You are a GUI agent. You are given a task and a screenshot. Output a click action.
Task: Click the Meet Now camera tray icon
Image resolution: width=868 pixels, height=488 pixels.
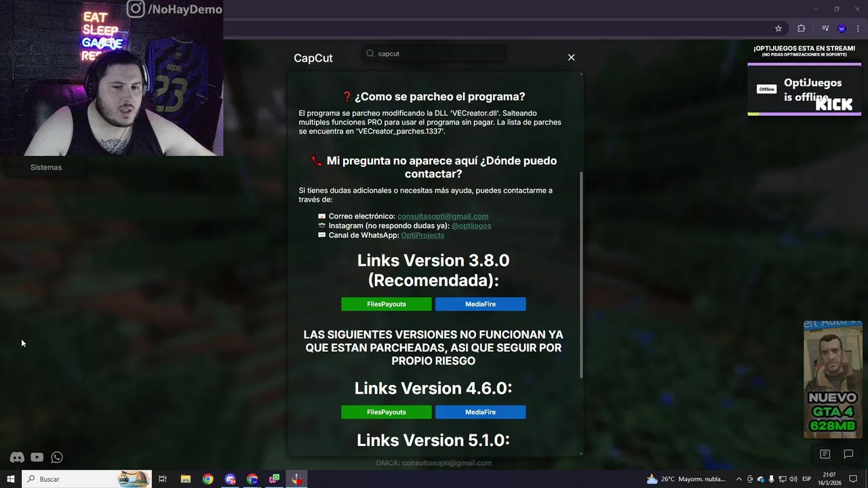coord(751,479)
